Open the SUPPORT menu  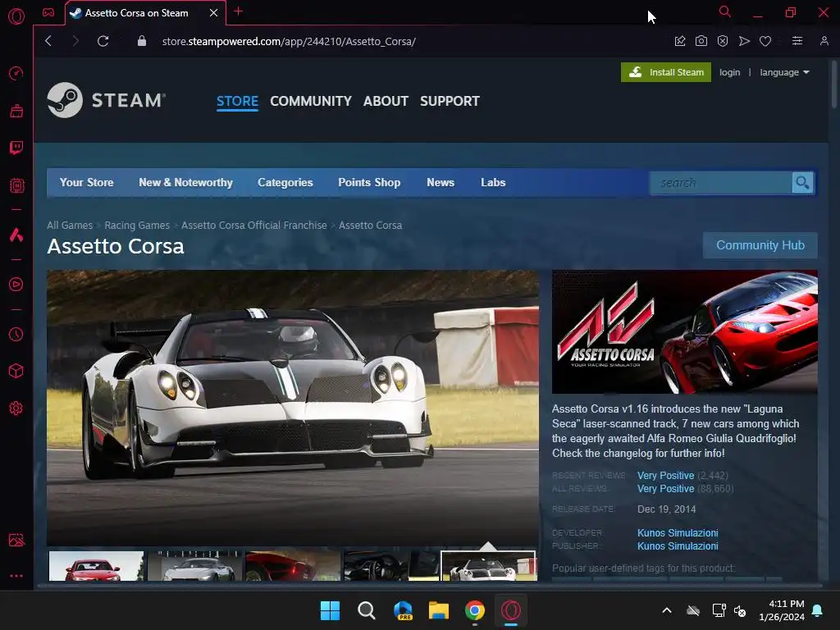point(450,101)
